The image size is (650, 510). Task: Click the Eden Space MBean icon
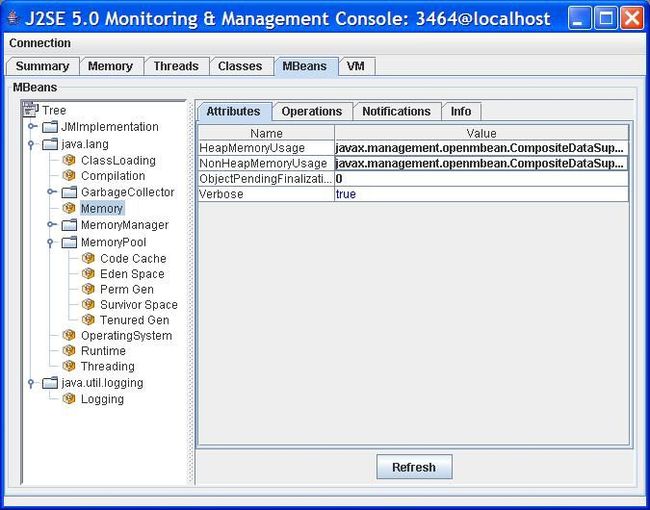click(x=88, y=274)
